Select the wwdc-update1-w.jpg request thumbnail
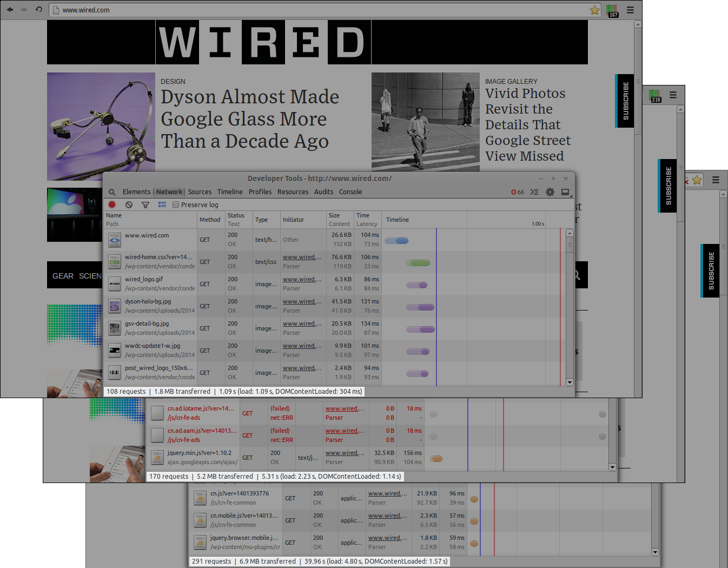The width and height of the screenshot is (728, 568). pos(115,351)
